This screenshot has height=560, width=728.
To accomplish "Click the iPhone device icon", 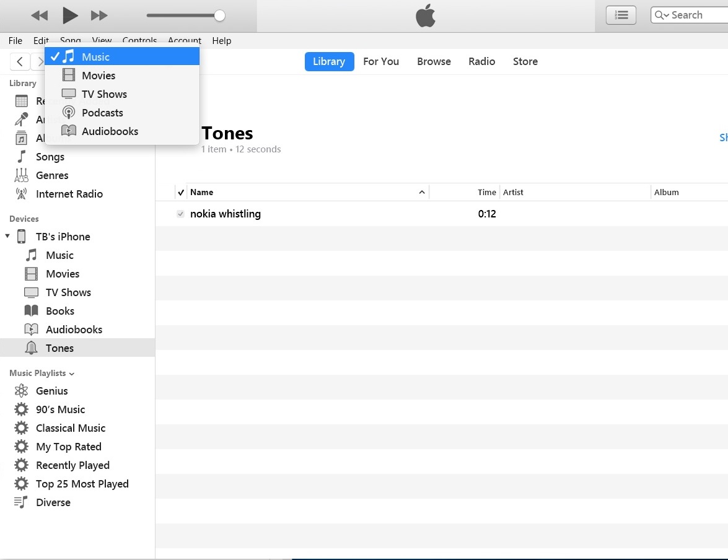I will 21,237.
